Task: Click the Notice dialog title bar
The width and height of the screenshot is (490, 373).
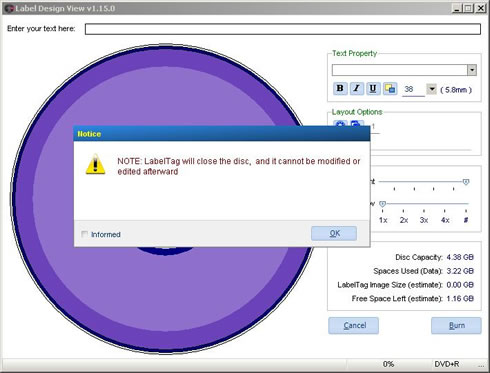Action: pyautogui.click(x=222, y=134)
